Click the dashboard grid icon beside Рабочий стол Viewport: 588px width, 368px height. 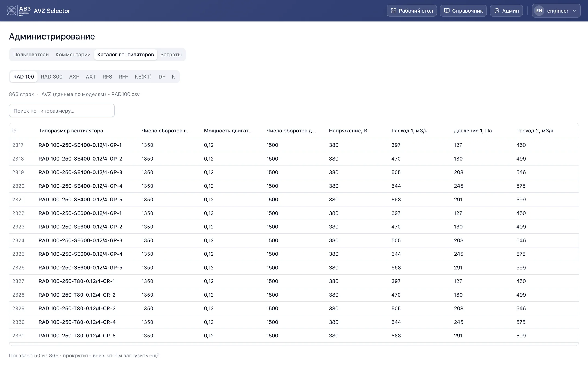[x=393, y=11]
